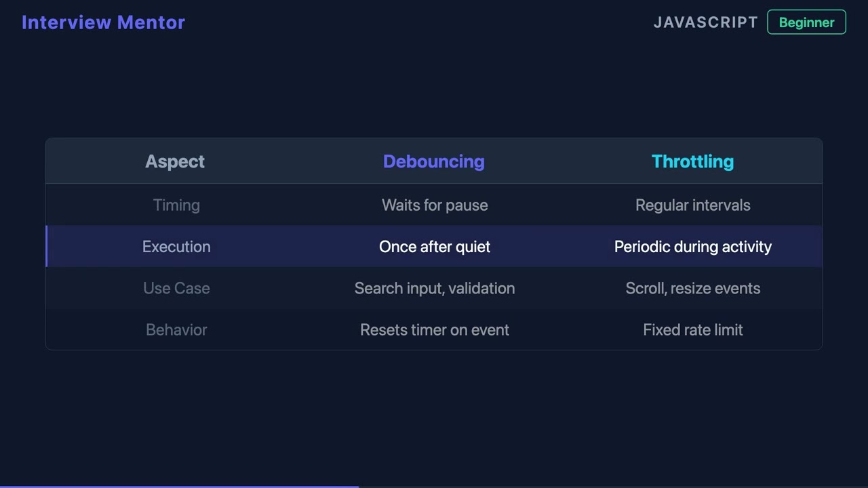868x488 pixels.
Task: Click the 'Fixed rate limit' cell
Action: 693,329
